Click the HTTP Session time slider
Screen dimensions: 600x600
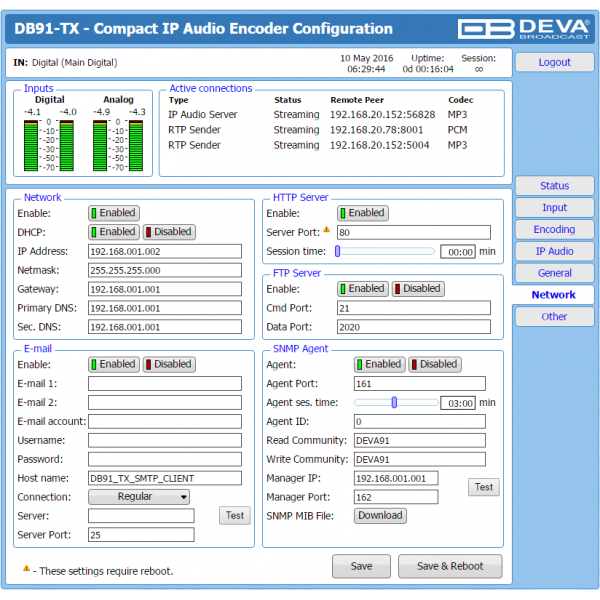point(385,251)
